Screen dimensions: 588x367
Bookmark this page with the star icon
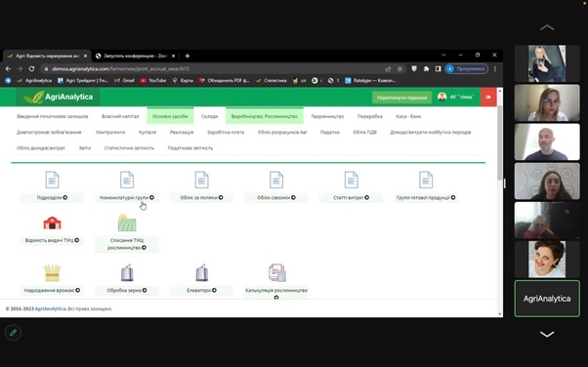click(x=399, y=69)
